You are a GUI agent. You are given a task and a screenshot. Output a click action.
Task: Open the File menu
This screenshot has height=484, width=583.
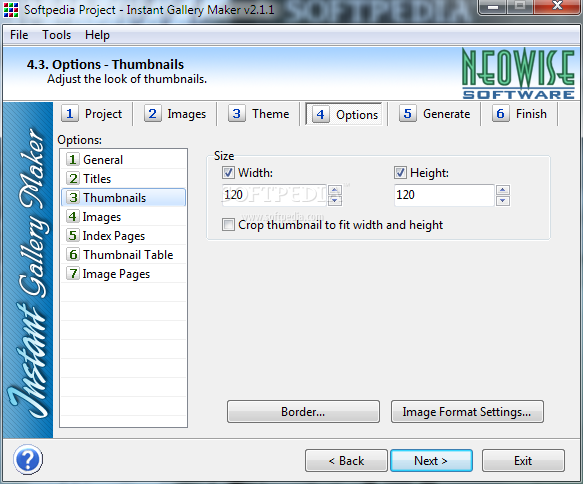coord(19,35)
